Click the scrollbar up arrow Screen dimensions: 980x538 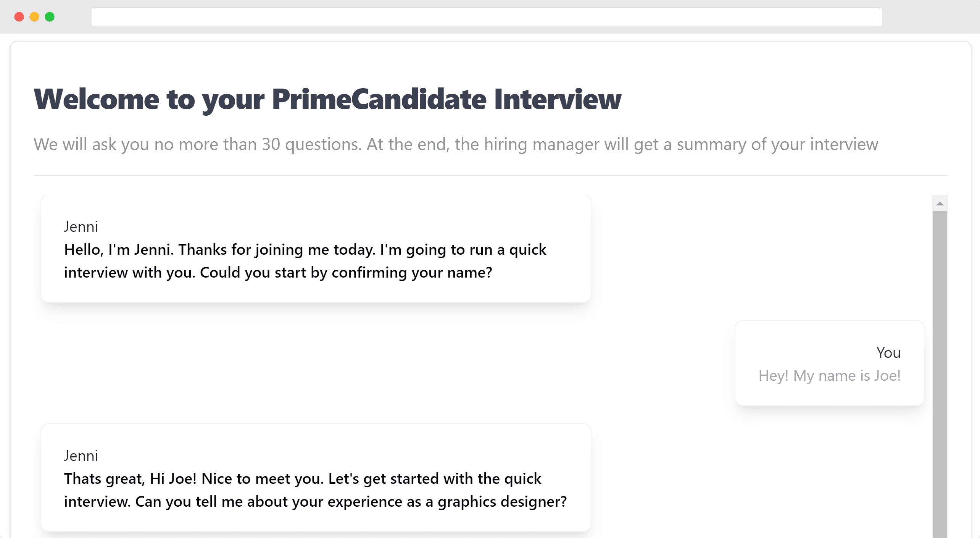tap(940, 204)
